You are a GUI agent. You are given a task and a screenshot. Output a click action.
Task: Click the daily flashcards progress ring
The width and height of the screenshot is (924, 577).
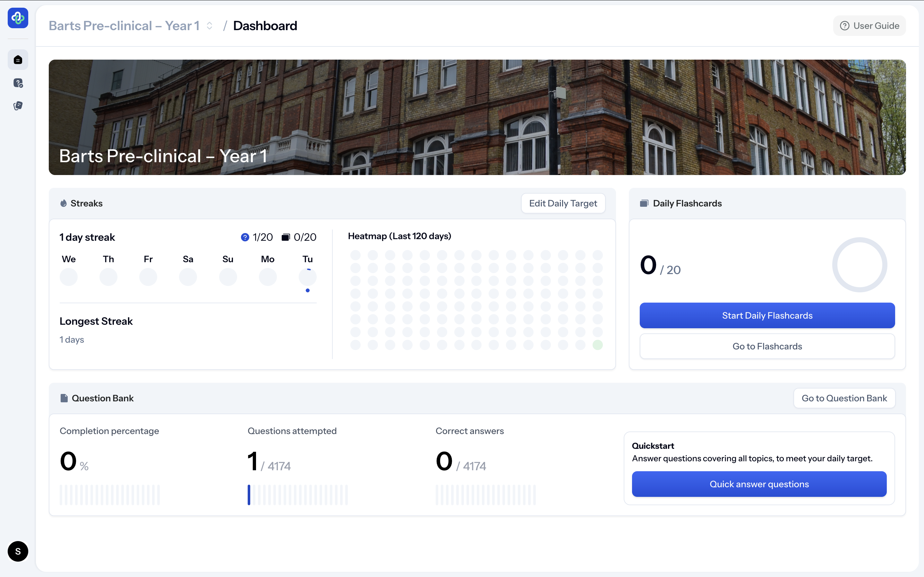[859, 265]
